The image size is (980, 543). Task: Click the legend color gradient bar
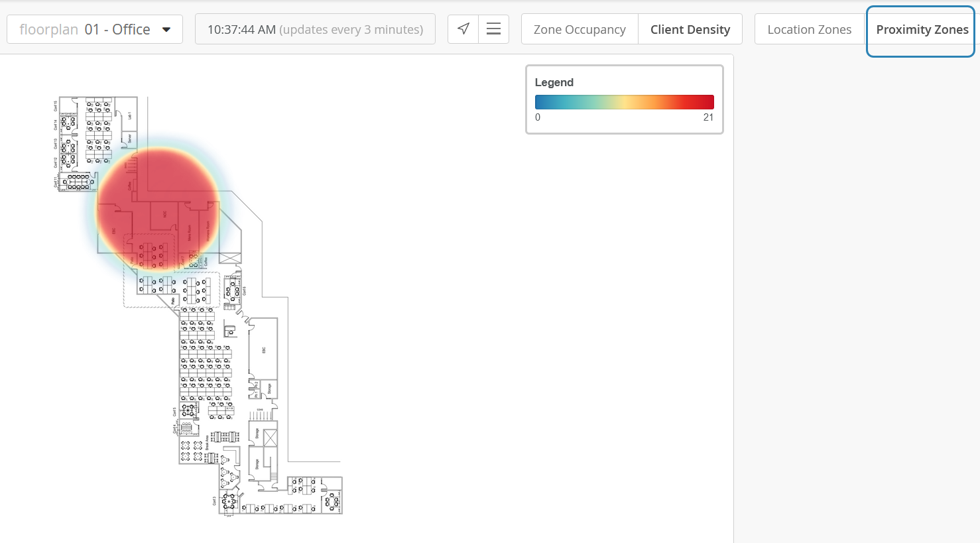pyautogui.click(x=624, y=102)
